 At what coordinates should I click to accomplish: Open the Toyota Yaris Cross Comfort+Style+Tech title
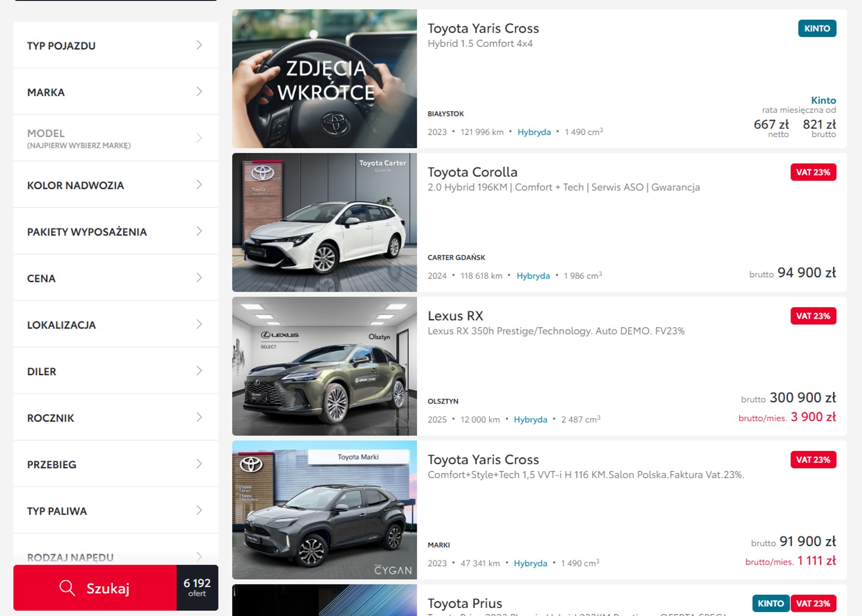pyautogui.click(x=483, y=460)
